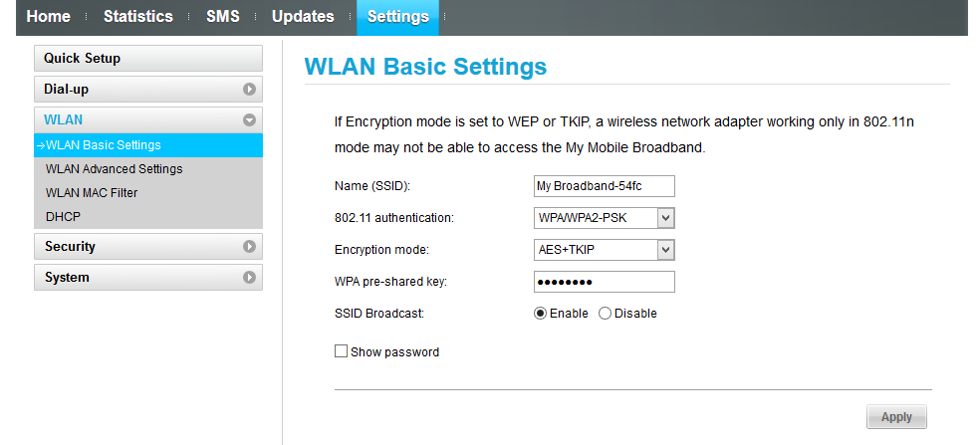Switch to the Statistics tab
This screenshot has width=980, height=445.
click(x=137, y=17)
